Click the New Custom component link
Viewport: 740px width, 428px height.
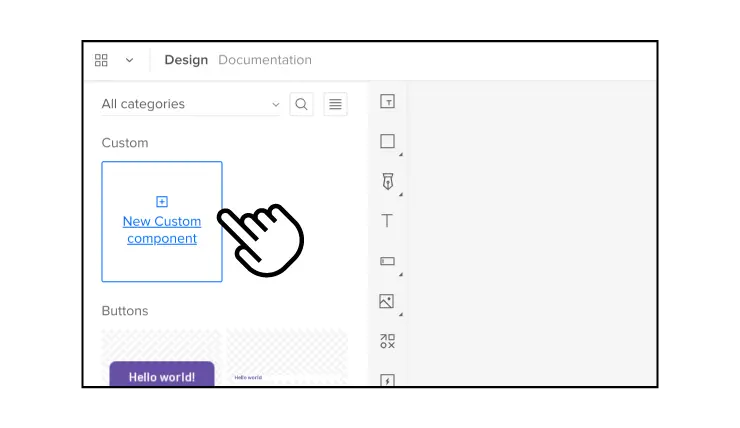coord(162,230)
